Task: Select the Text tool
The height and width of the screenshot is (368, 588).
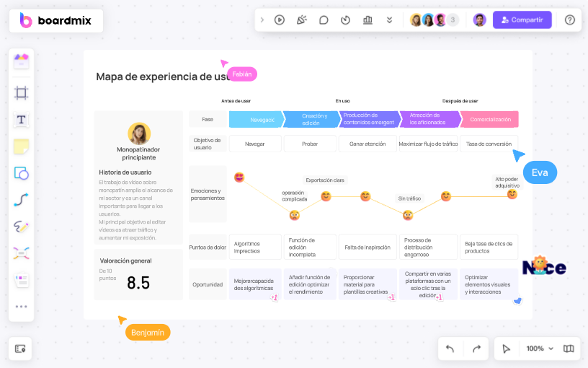Action: (22, 120)
